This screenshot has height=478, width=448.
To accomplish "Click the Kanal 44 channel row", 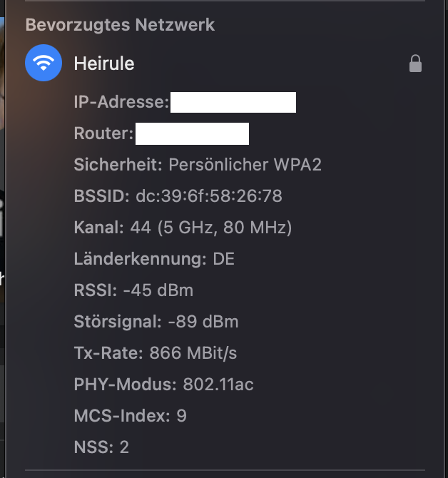I will tap(183, 228).
